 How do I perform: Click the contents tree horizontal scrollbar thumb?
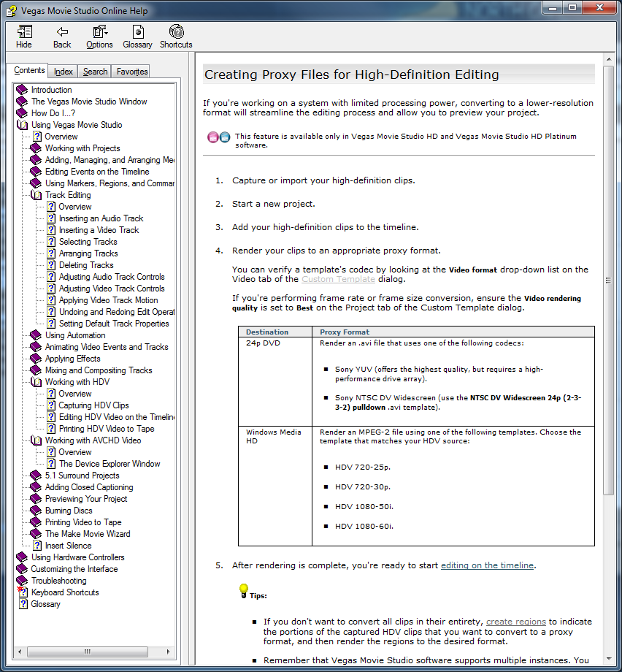point(88,652)
